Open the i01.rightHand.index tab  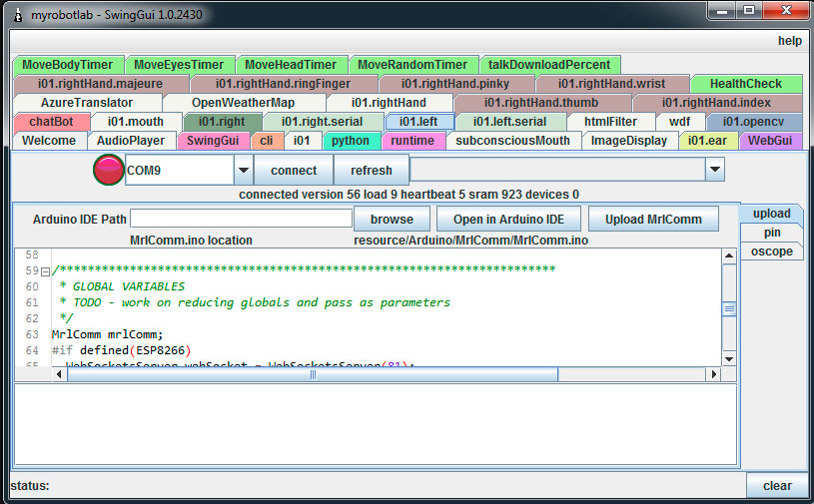pyautogui.click(x=716, y=103)
